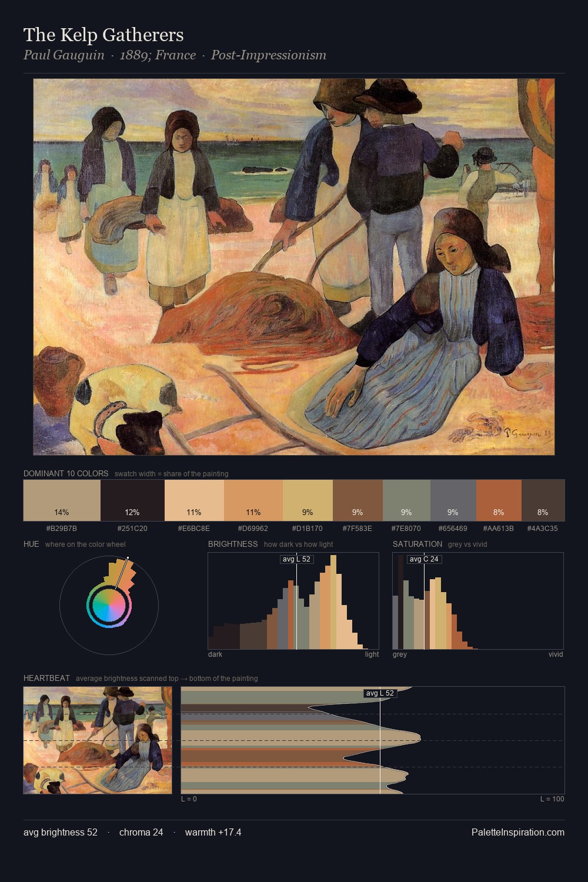The height and width of the screenshot is (882, 588).
Task: Click the hue color wheel chart
Action: pos(109,604)
